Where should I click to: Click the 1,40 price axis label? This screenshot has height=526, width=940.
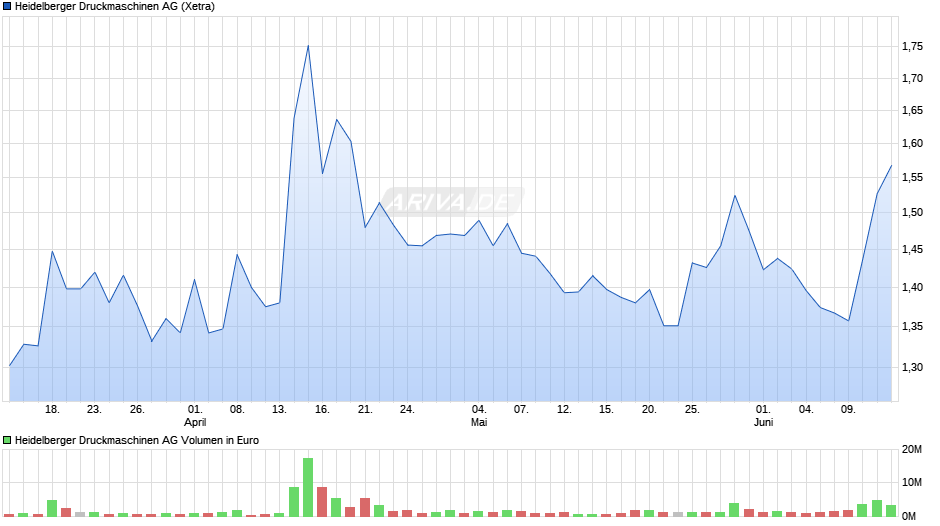(x=912, y=287)
